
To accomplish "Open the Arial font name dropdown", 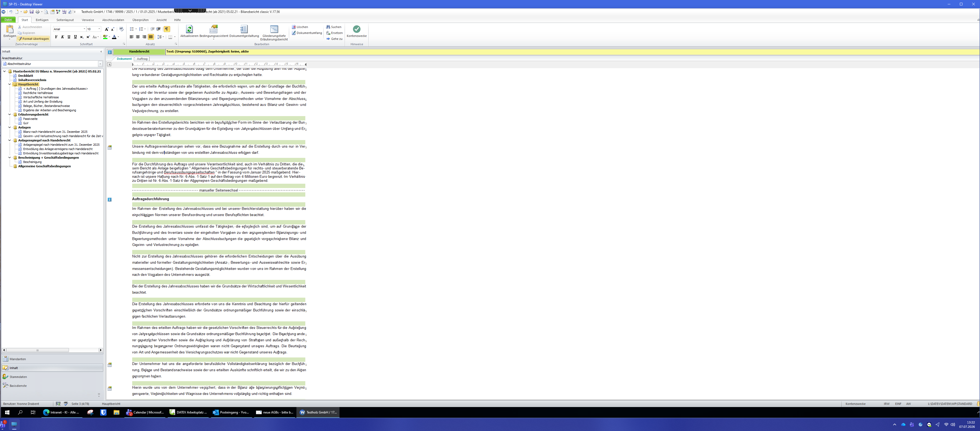I will pos(85,29).
